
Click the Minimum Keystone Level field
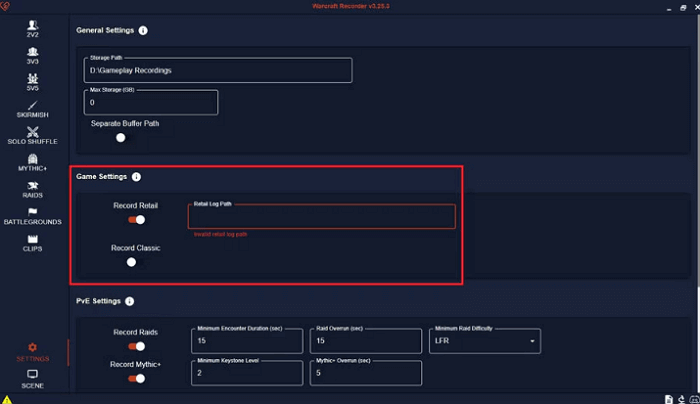point(247,373)
